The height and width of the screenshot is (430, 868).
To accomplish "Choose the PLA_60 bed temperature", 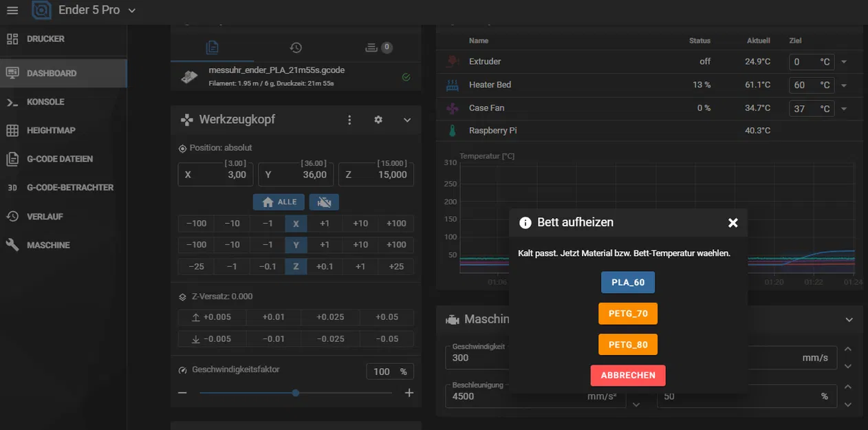I will pyautogui.click(x=628, y=283).
